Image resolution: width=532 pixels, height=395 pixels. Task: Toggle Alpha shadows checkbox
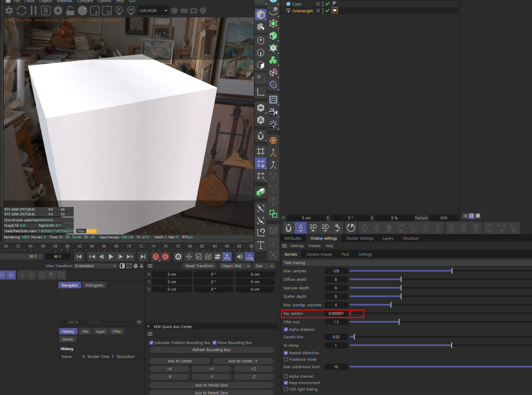tap(286, 329)
